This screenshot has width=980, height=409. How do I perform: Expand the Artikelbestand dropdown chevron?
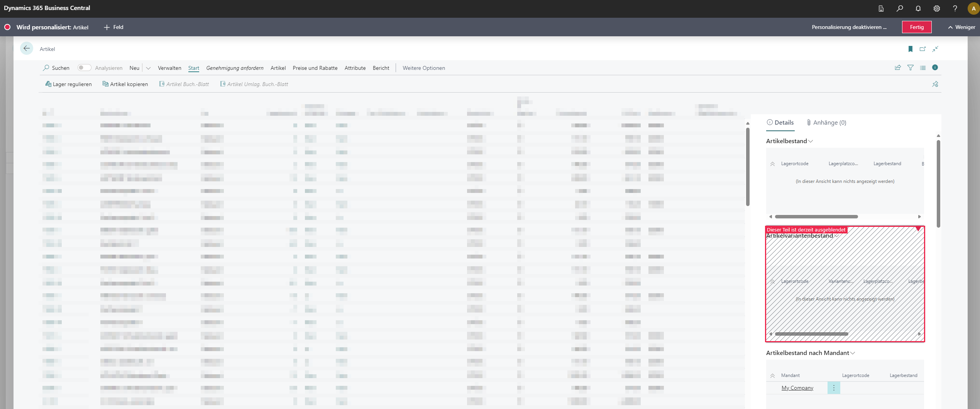click(811, 141)
